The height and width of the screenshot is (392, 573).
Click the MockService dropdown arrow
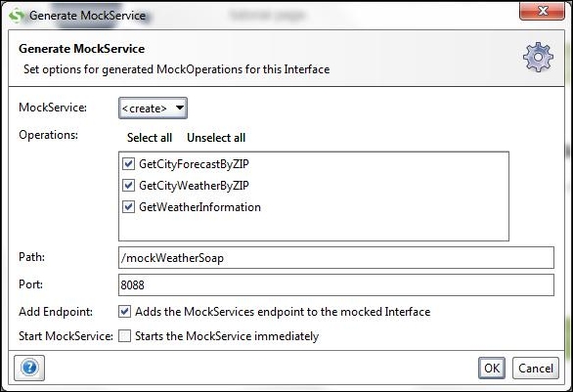click(179, 108)
